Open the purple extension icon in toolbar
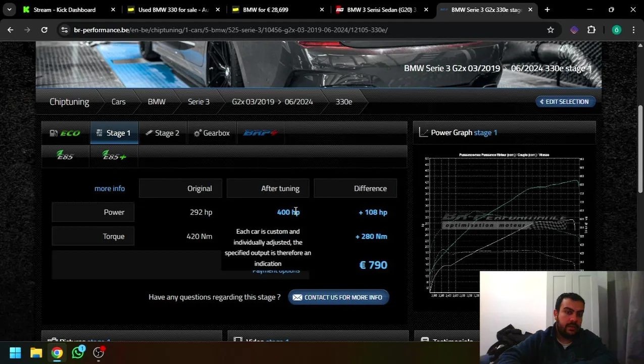The height and width of the screenshot is (364, 644). point(574,30)
